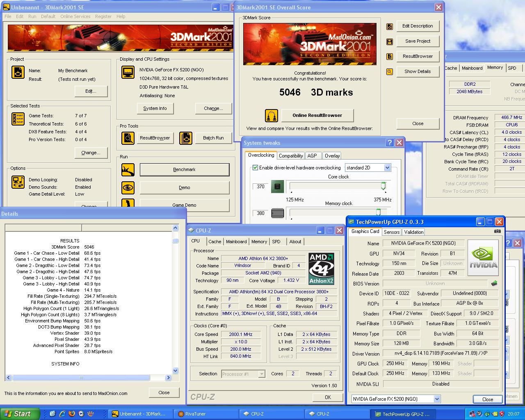The image size is (525, 420).
Task: Launch Internet Explorer from quick launch
Action: coord(62,414)
